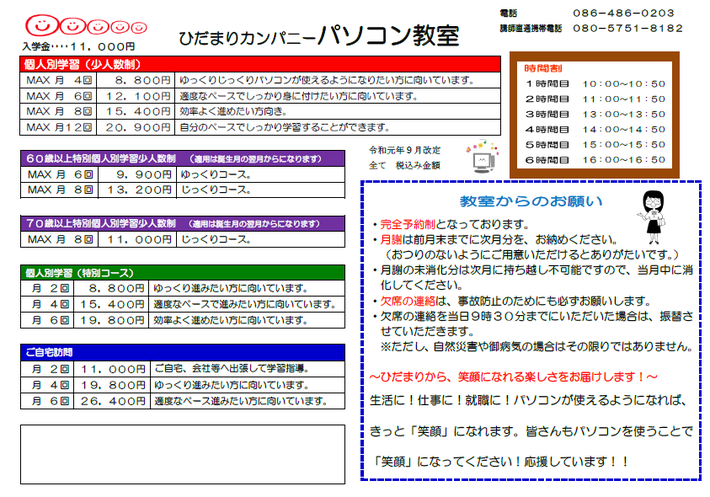
Task: Click the 応援しています!! closing line
Action: (x=499, y=462)
